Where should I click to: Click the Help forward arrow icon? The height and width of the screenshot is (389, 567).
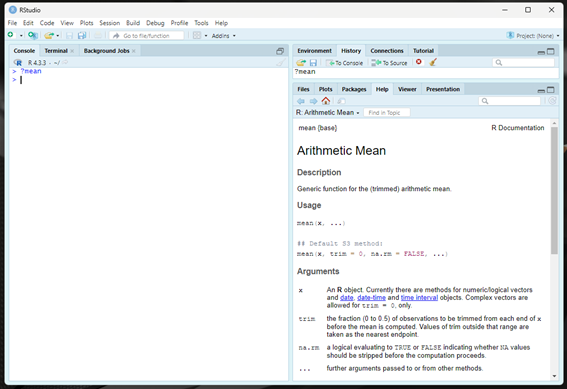point(313,101)
